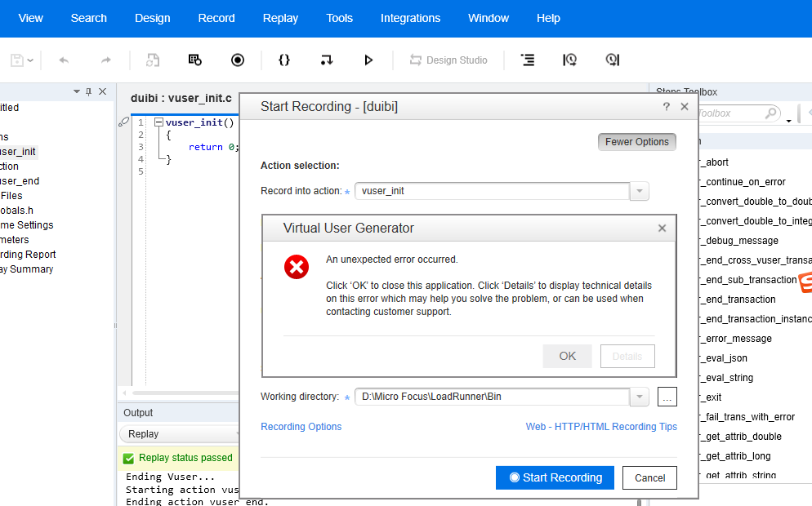812x506 pixels.
Task: Open the Record menu
Action: (x=216, y=18)
